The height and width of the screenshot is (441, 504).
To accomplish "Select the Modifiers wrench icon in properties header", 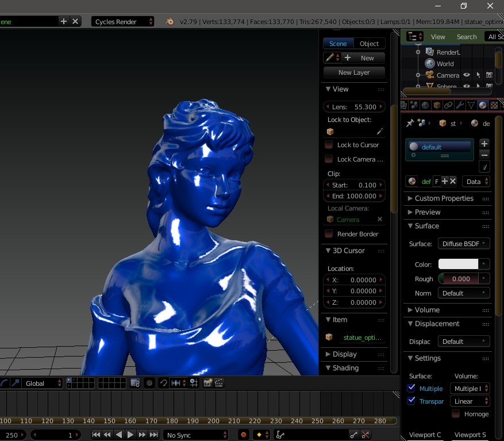I will pos(460,105).
